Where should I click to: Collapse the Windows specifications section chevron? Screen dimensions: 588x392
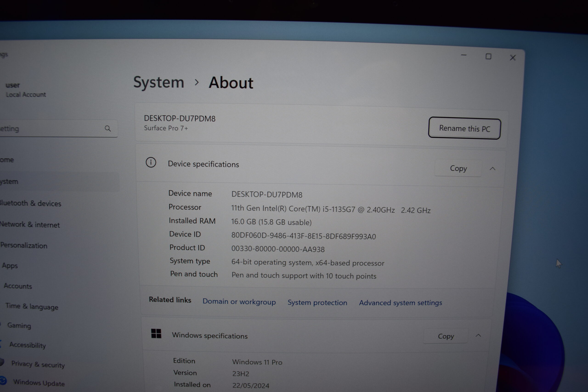[478, 336]
